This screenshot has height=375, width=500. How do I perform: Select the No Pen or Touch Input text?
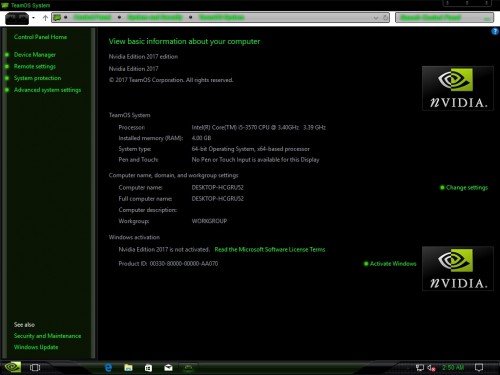tap(255, 160)
